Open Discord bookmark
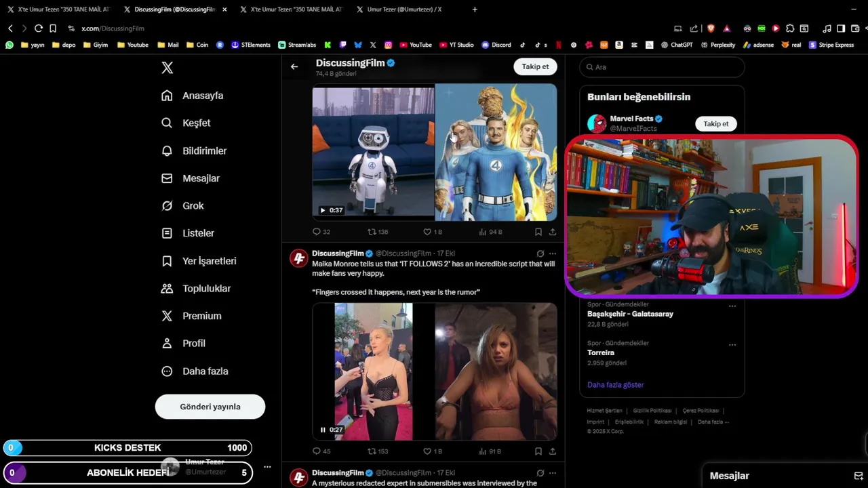868x488 pixels. pyautogui.click(x=496, y=45)
